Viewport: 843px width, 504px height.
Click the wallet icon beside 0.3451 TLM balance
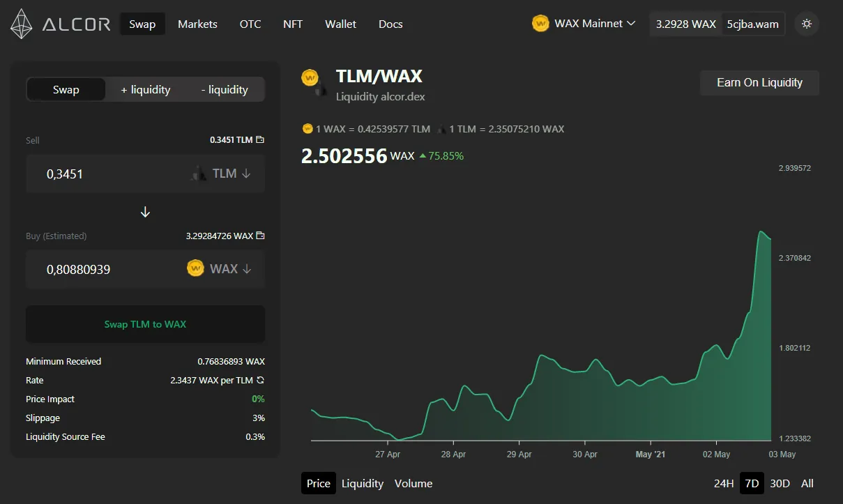[x=260, y=140]
